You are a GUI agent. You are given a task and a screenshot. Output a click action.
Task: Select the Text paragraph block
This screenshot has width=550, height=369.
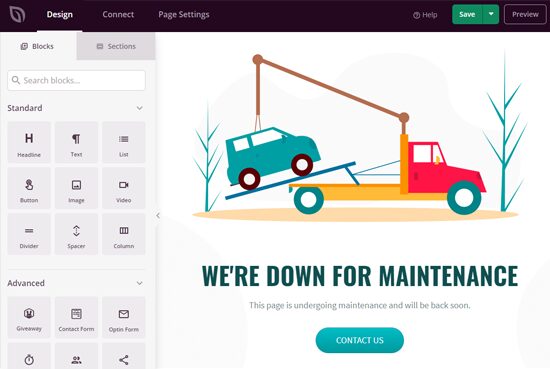pyautogui.click(x=76, y=142)
